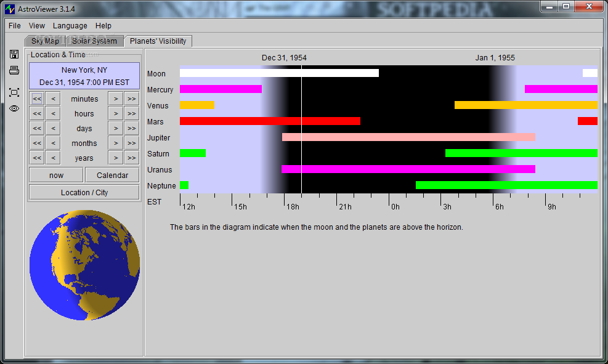Jump back many days with << button
The width and height of the screenshot is (608, 364).
point(37,128)
